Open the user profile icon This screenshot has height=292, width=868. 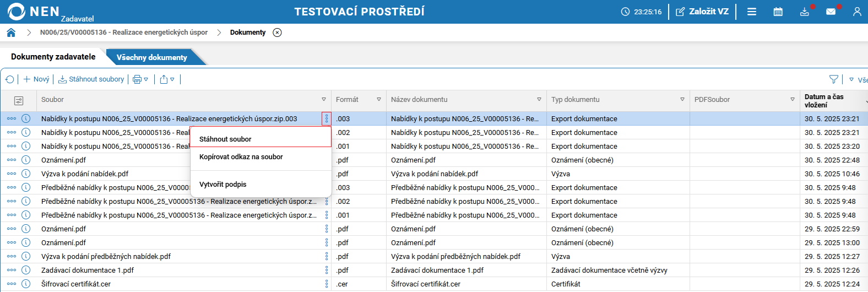pyautogui.click(x=857, y=12)
